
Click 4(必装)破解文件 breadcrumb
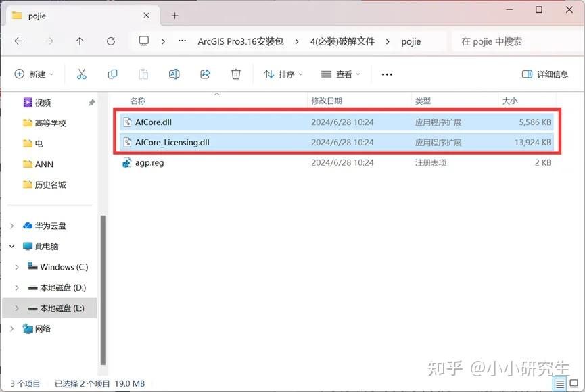click(x=342, y=41)
